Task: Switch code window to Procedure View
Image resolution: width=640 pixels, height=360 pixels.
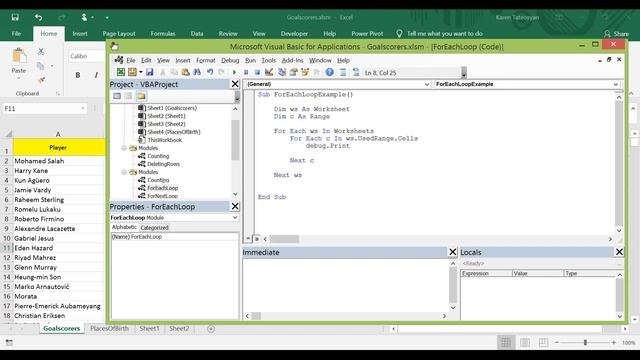Action: pos(248,239)
